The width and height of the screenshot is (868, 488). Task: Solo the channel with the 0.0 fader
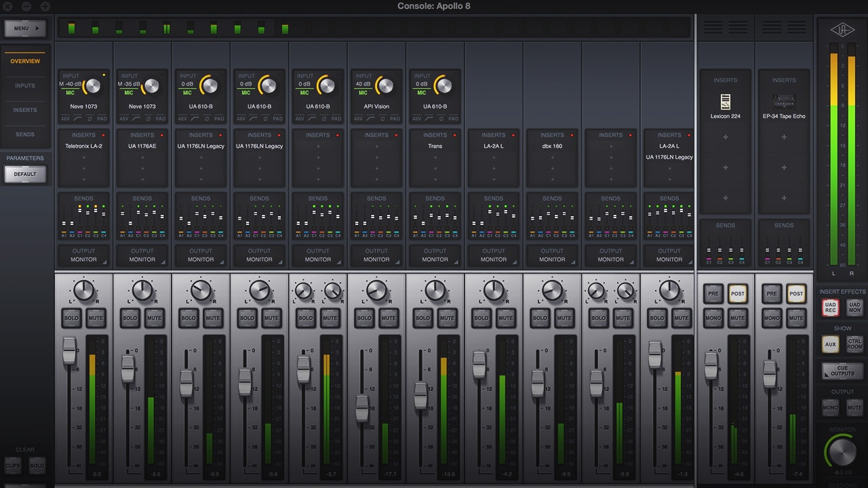[x=71, y=317]
